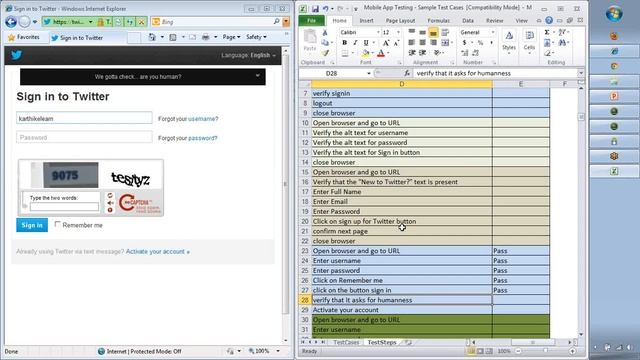Apply Merge & Center to cells
This screenshot has width=640, height=360.
(445, 42)
